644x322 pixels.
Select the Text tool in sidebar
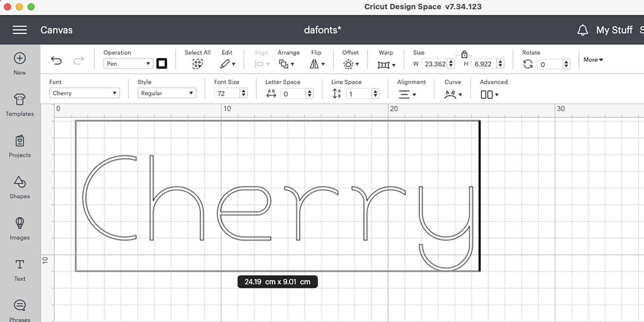20,270
